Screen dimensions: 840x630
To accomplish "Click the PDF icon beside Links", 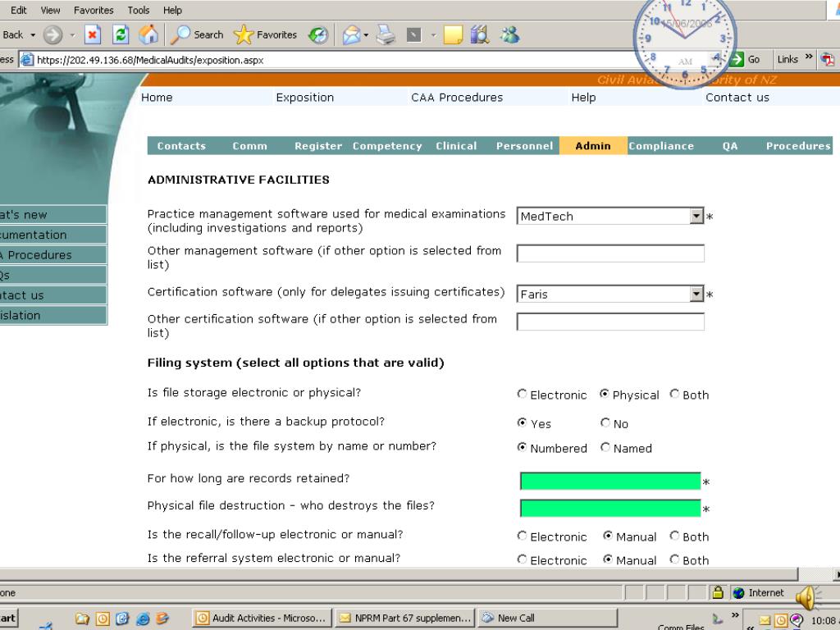I will (x=828, y=59).
